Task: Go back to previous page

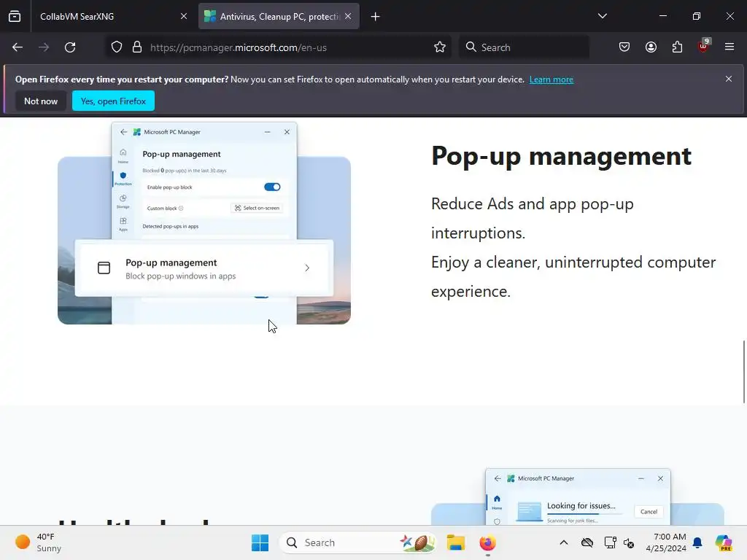Action: pos(18,47)
